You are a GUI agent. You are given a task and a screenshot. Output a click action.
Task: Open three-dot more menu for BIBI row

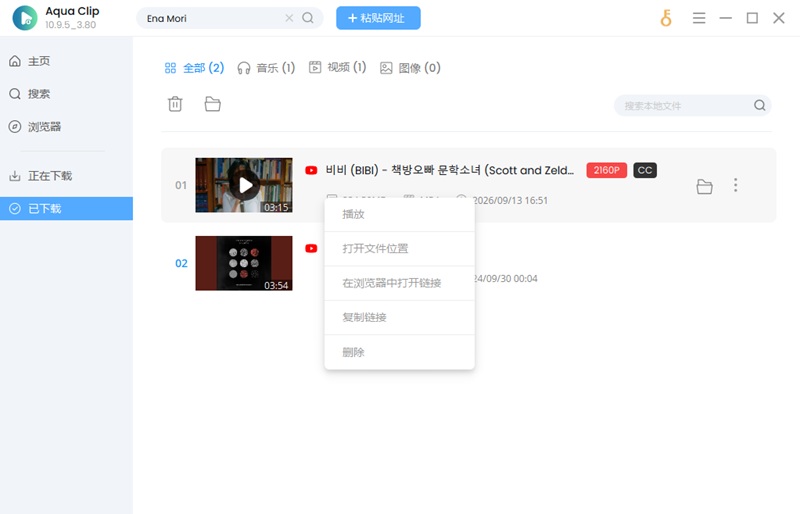[x=735, y=185]
